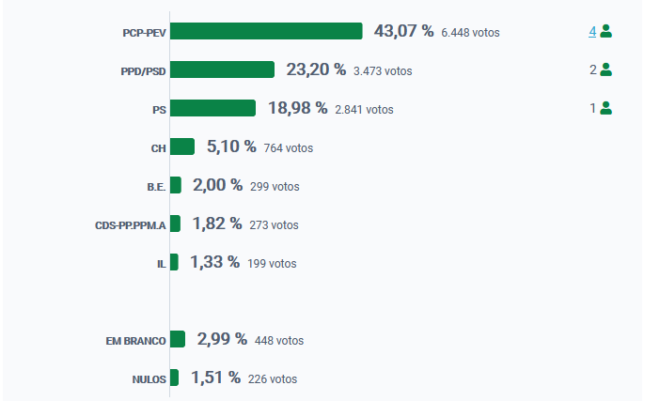Open the PCP-PEV 4 mandates link
This screenshot has height=401, width=660.
[x=592, y=32]
